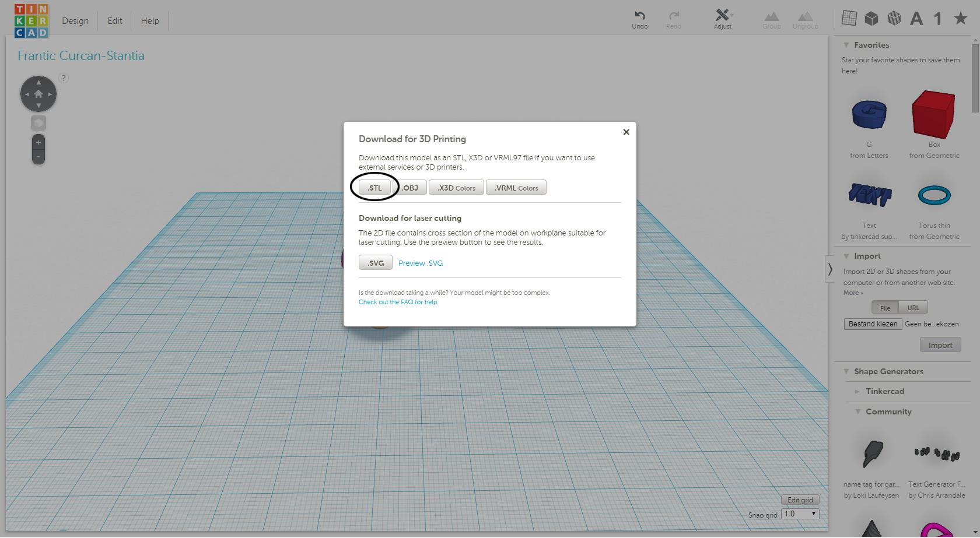980x538 pixels.
Task: Open the Adjust tool
Action: point(723,19)
